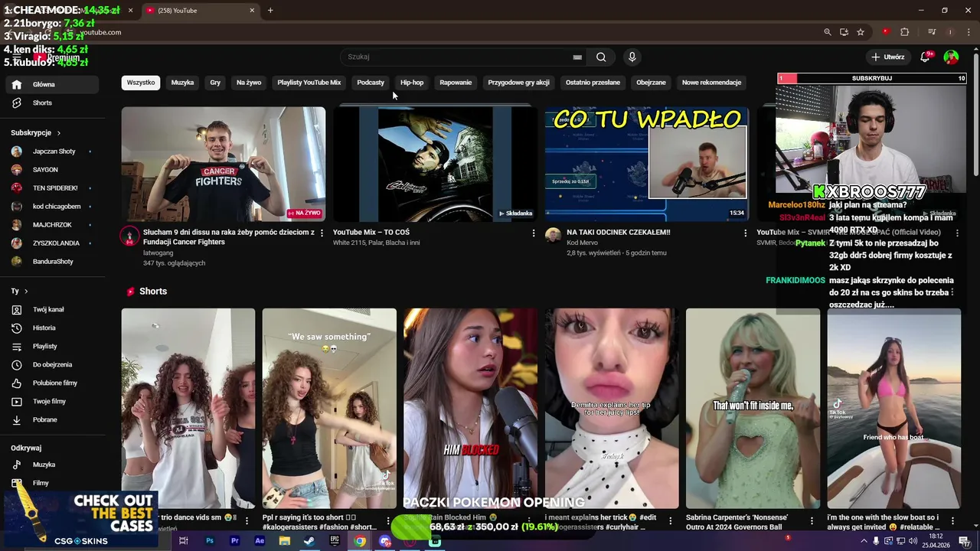Open options menu for NA TAKI ODCINEK CZEKAŁEM
The image size is (980, 551).
click(x=746, y=233)
